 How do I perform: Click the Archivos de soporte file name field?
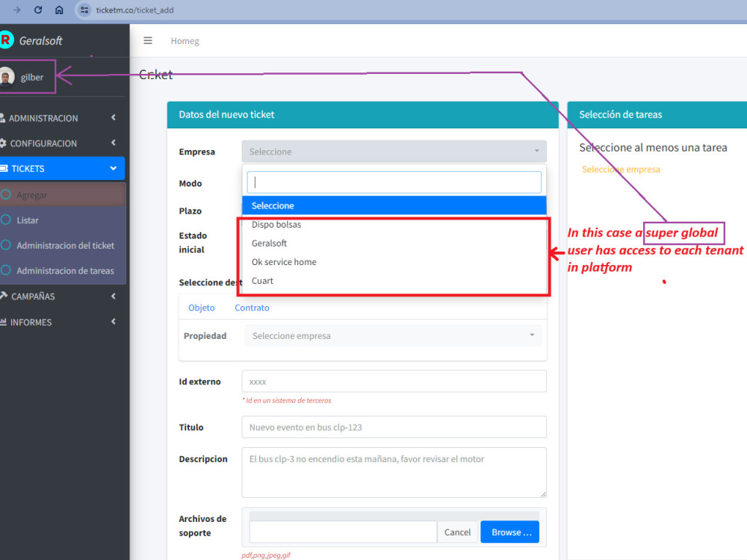pyautogui.click(x=343, y=532)
